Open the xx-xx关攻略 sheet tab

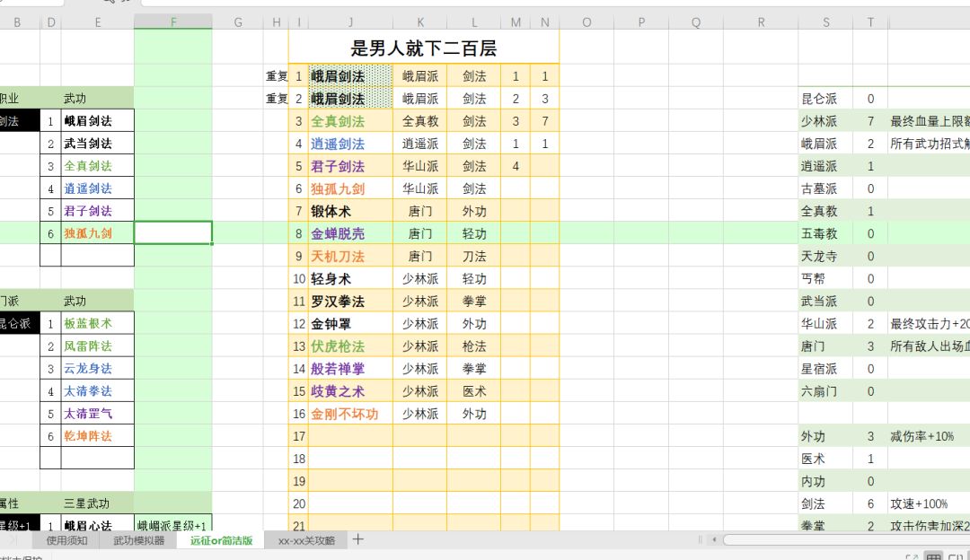(306, 540)
